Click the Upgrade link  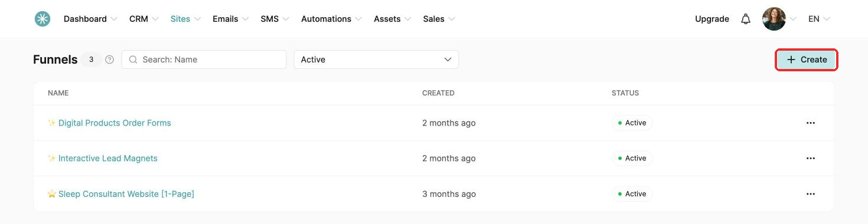712,19
